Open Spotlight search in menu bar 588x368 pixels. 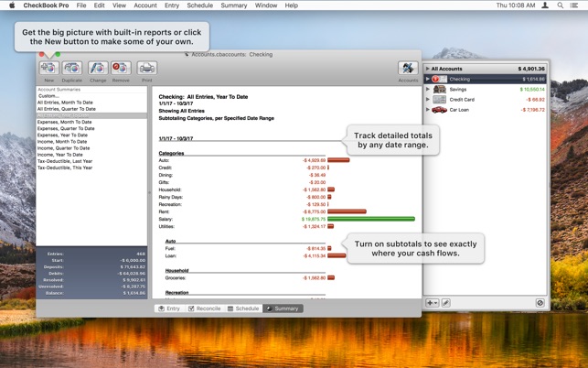pyautogui.click(x=561, y=5)
